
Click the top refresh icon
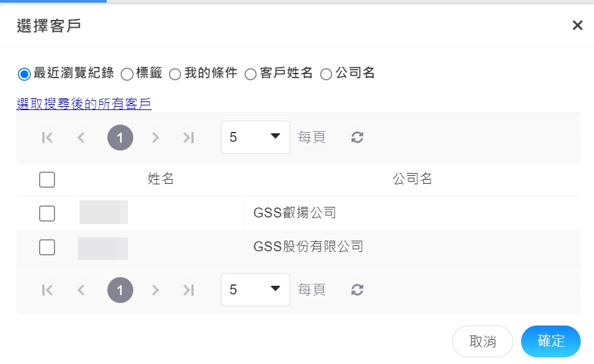(357, 137)
